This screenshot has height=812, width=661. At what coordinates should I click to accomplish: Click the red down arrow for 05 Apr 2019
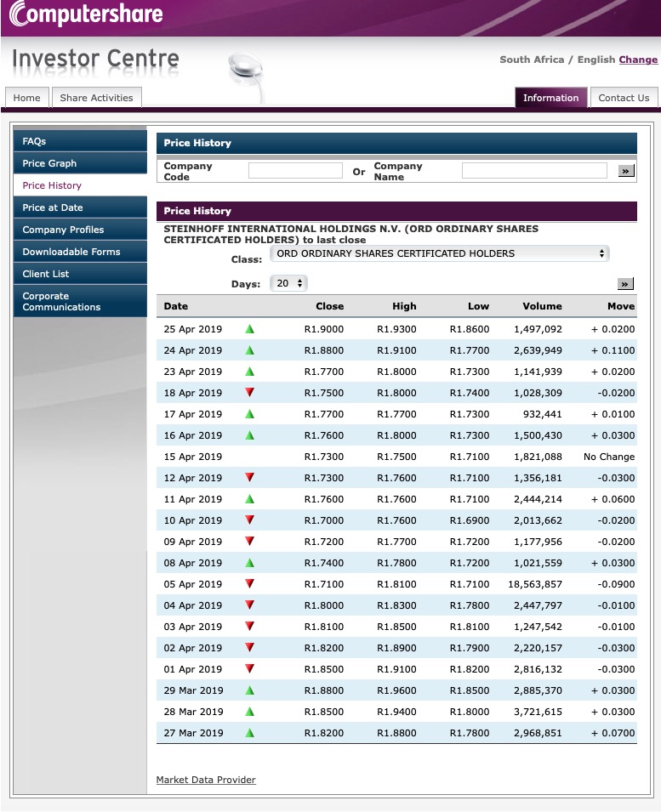pyautogui.click(x=248, y=584)
